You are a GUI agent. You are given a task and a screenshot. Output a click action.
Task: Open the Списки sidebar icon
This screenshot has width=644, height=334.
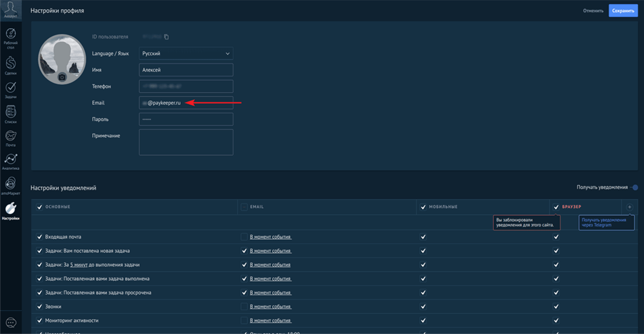(11, 113)
